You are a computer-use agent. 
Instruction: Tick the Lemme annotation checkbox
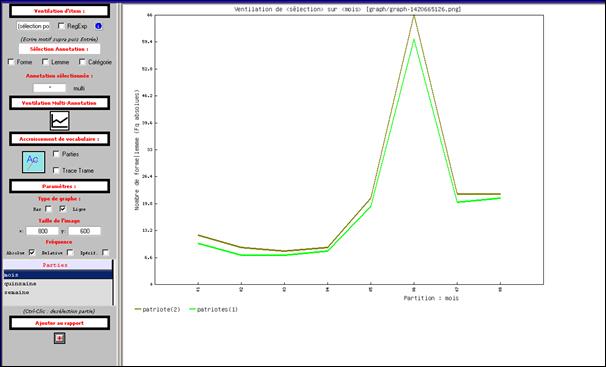click(x=45, y=62)
